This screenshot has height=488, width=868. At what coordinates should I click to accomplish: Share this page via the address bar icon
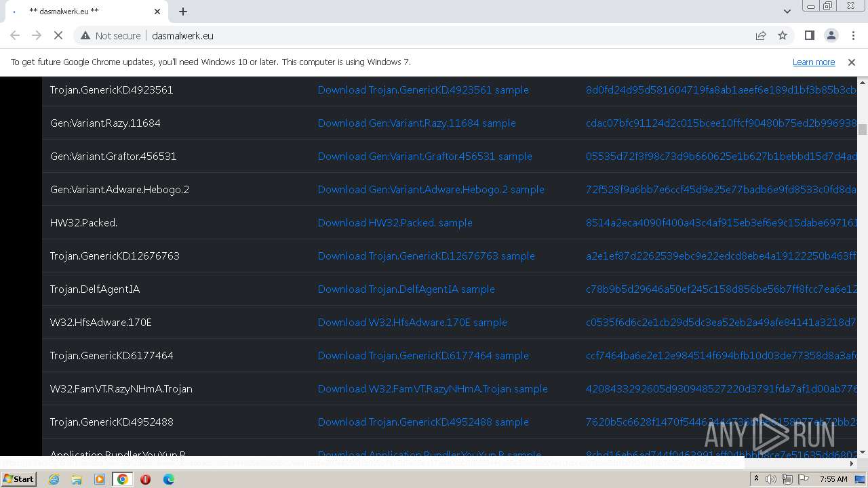click(761, 35)
